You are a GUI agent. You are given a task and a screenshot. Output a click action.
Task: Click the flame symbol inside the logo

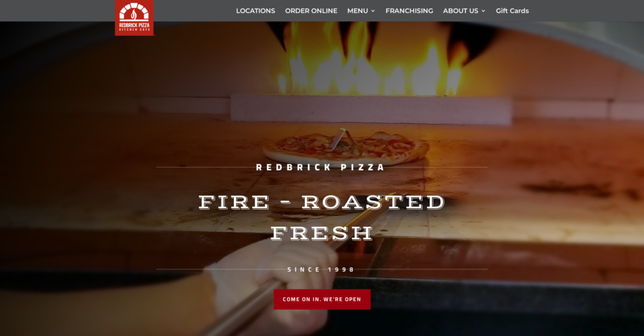(134, 15)
